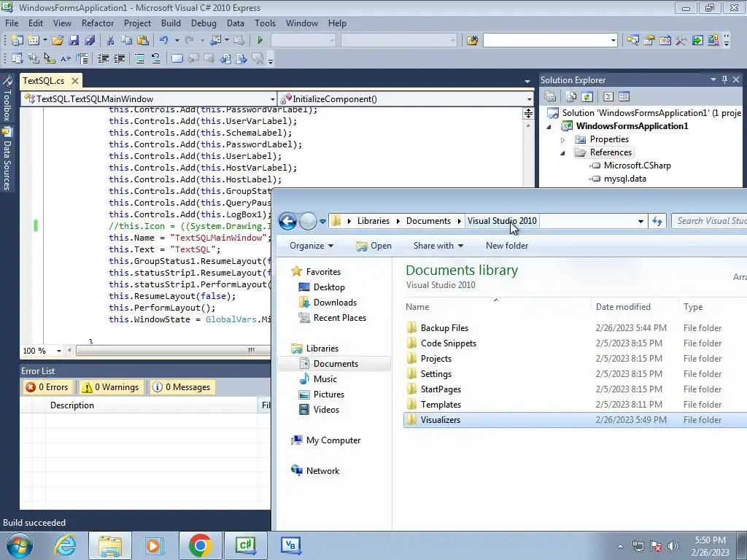Undo the last edit with Undo icon

[x=163, y=41]
